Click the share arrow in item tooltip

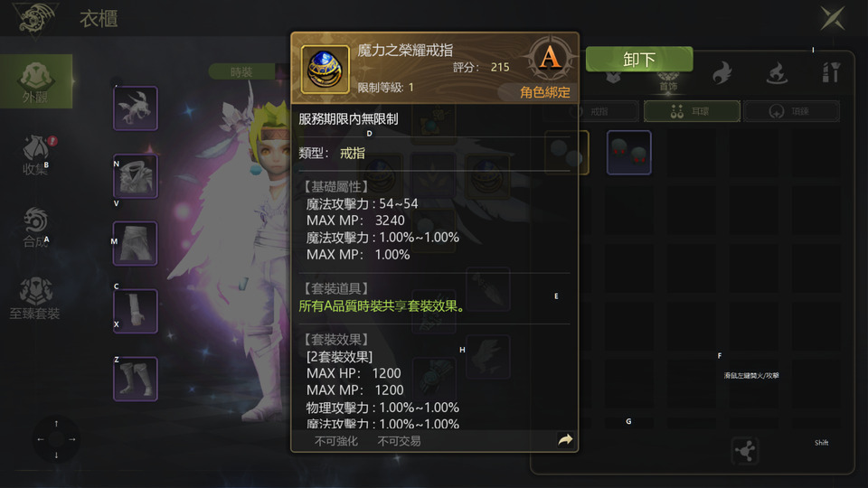[x=565, y=440]
